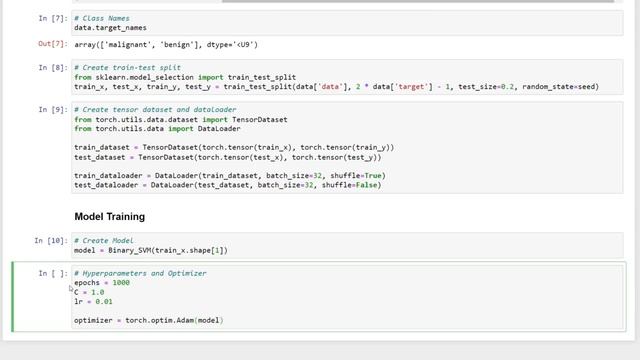The height and width of the screenshot is (360, 640).
Task: Click the output text array(['malignant', 'benign'])
Action: [x=166, y=44]
